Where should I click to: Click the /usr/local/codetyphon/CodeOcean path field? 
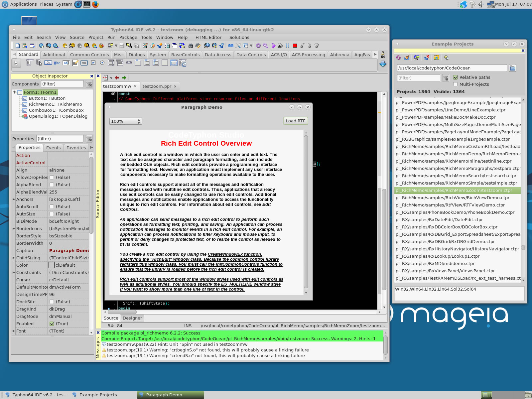tap(452, 68)
